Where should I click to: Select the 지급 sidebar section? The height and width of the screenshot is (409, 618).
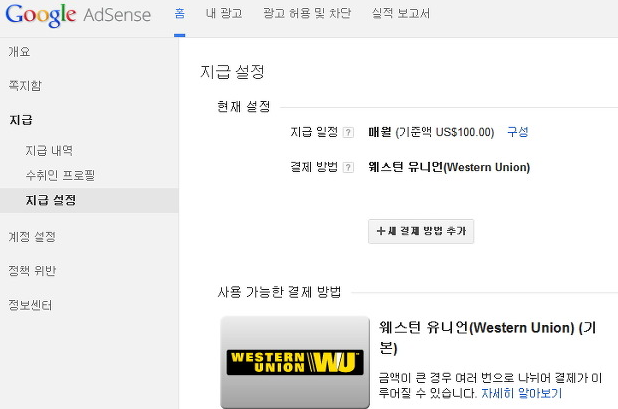(21, 120)
